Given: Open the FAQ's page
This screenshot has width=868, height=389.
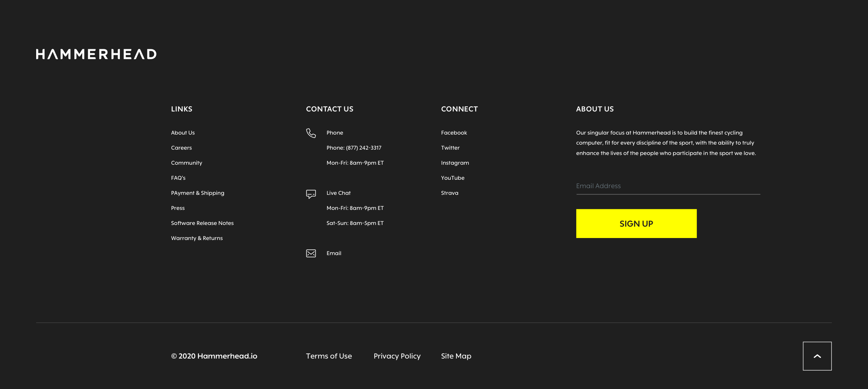Looking at the screenshot, I should (178, 177).
